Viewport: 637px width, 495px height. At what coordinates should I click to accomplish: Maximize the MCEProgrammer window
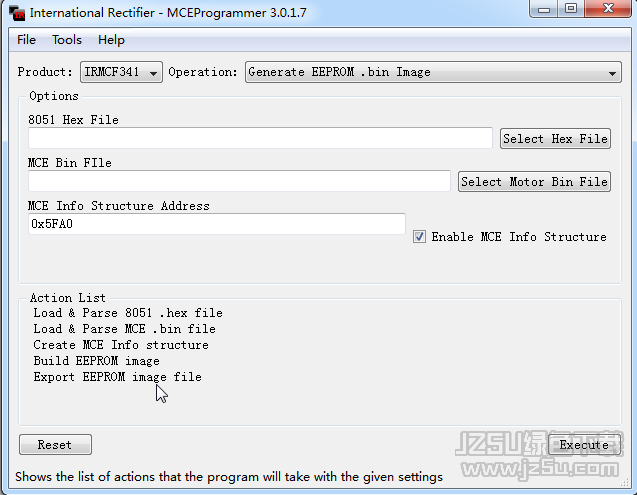point(571,9)
